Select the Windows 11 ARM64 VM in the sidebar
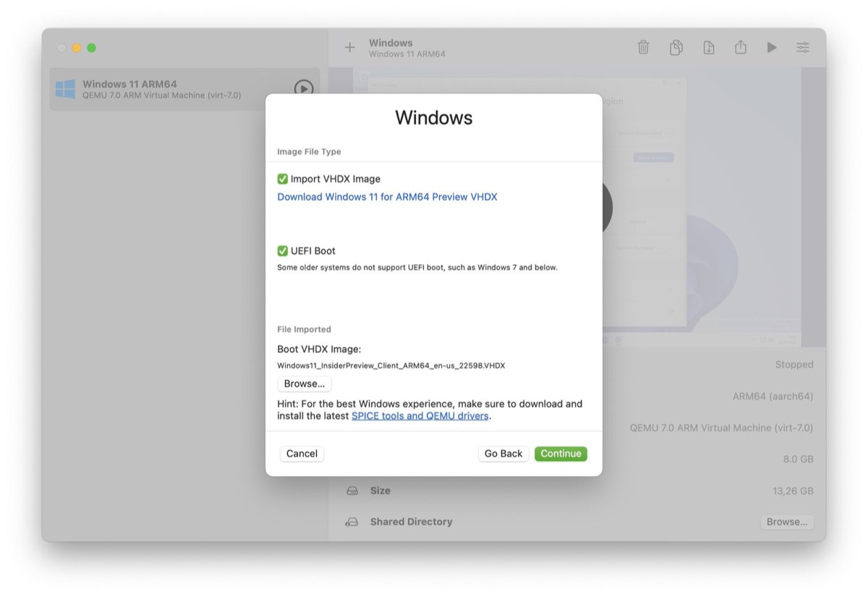 pos(184,89)
